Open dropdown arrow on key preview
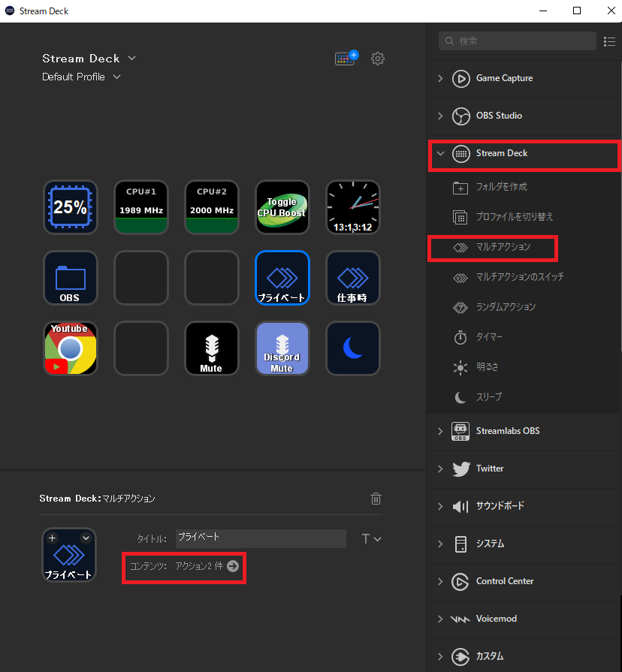Image resolution: width=622 pixels, height=672 pixels. tap(86, 538)
